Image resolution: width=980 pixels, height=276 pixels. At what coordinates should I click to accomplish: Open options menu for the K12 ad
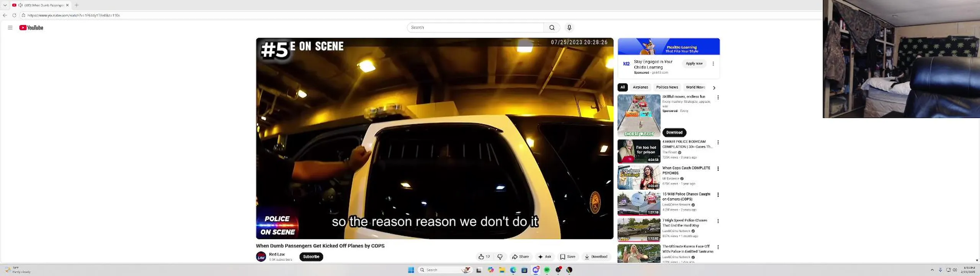pyautogui.click(x=713, y=64)
